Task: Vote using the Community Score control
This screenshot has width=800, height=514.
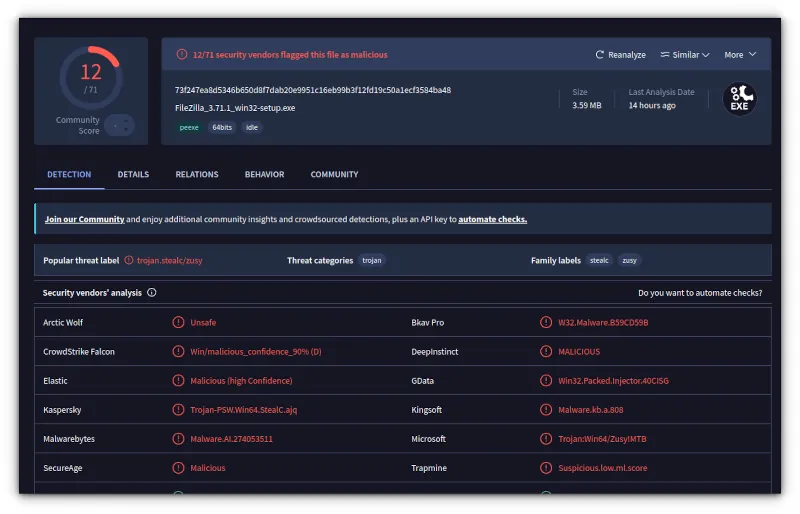Action: tap(119, 125)
